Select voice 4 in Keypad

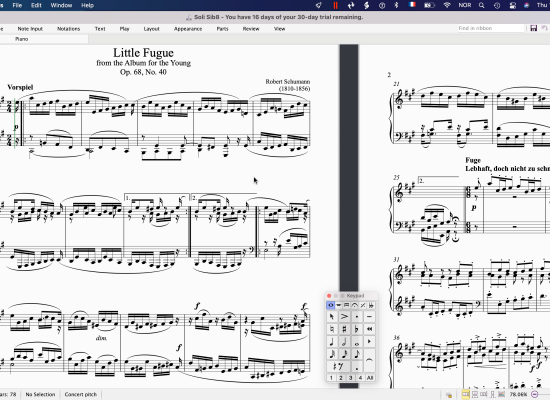(x=360, y=378)
